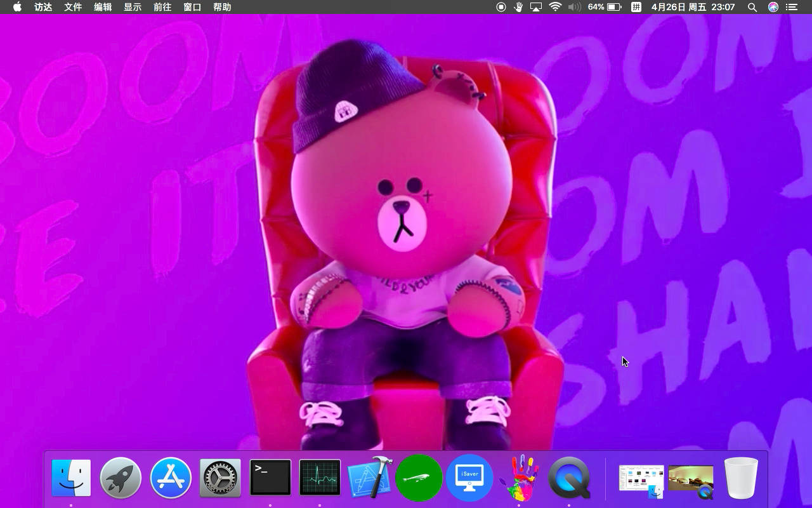Open the 窗口 menu
This screenshot has width=812, height=508.
(192, 7)
